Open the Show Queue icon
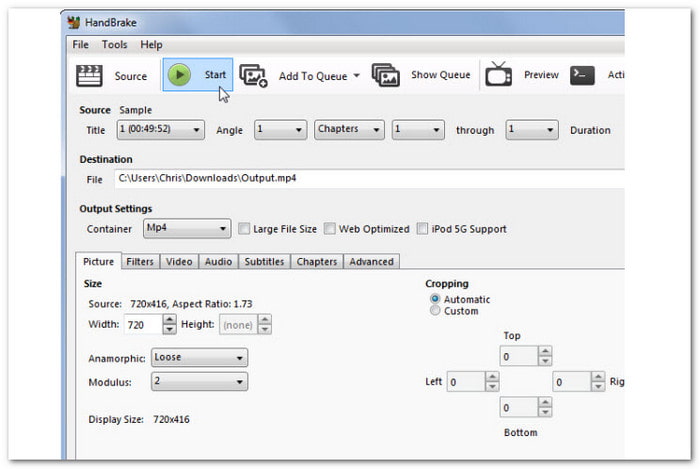Viewport: 700px width, 469px height. 386,75
